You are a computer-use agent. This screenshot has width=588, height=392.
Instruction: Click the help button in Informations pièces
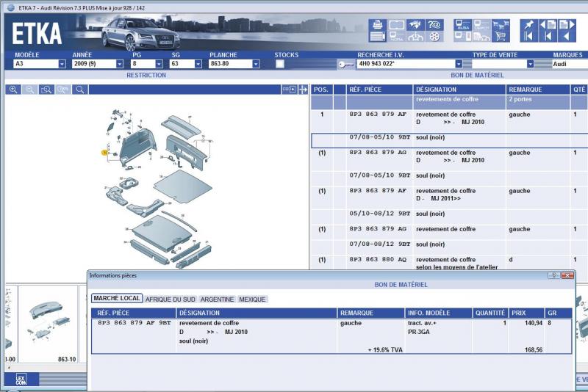point(553,275)
